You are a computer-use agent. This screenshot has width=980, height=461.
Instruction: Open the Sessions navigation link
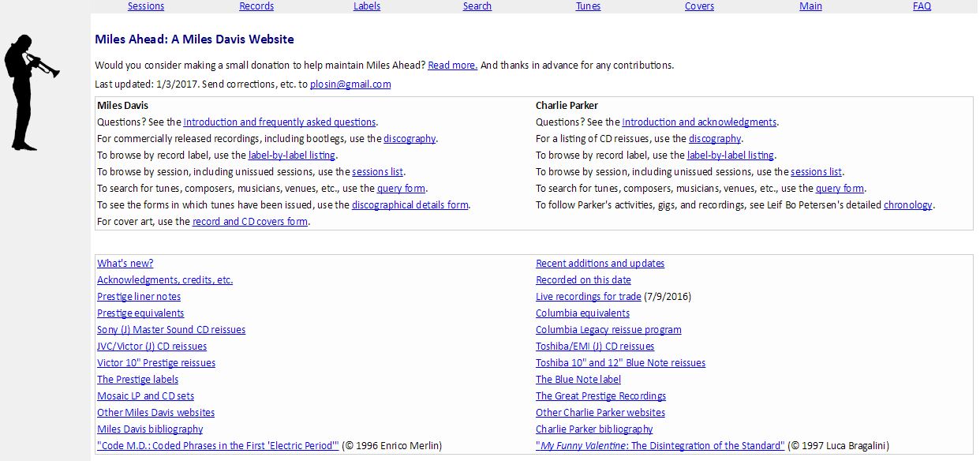pyautogui.click(x=146, y=6)
